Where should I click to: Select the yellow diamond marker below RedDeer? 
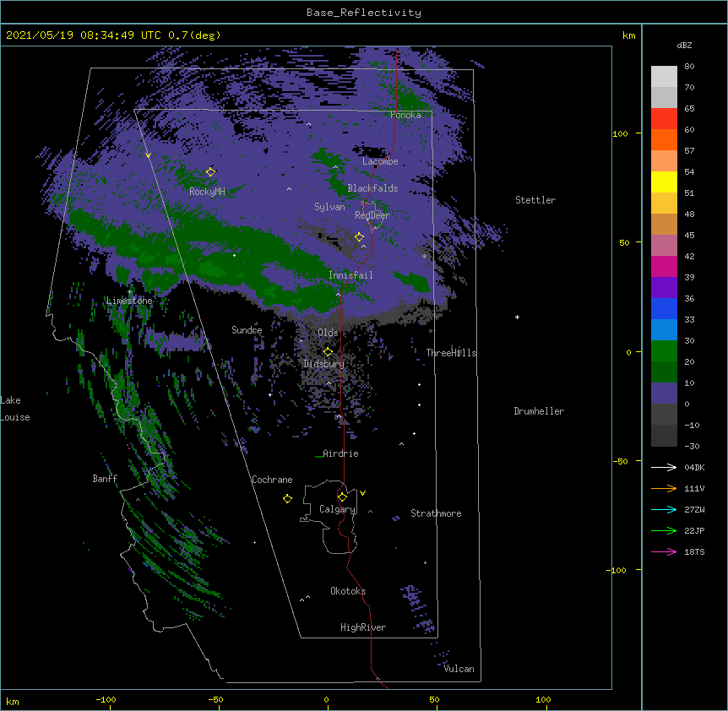pos(359,237)
